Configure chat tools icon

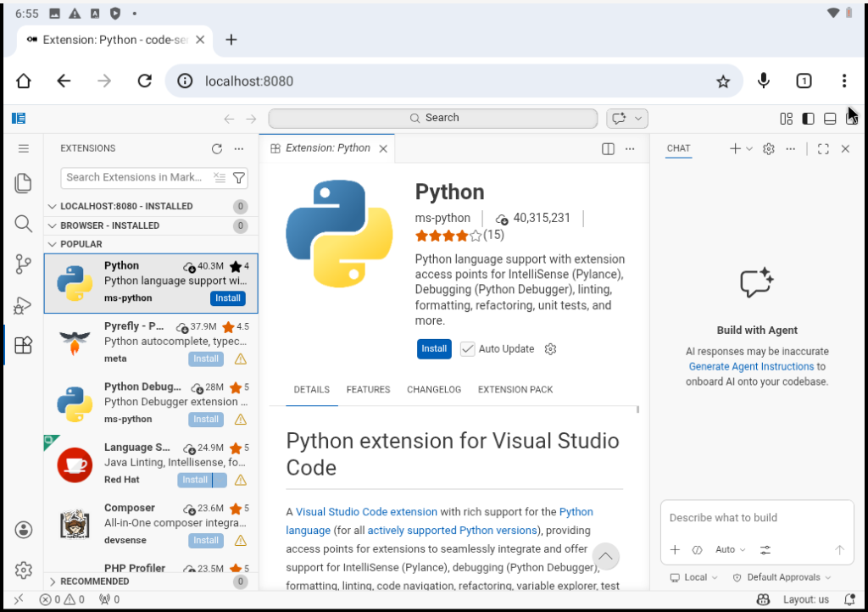point(765,549)
